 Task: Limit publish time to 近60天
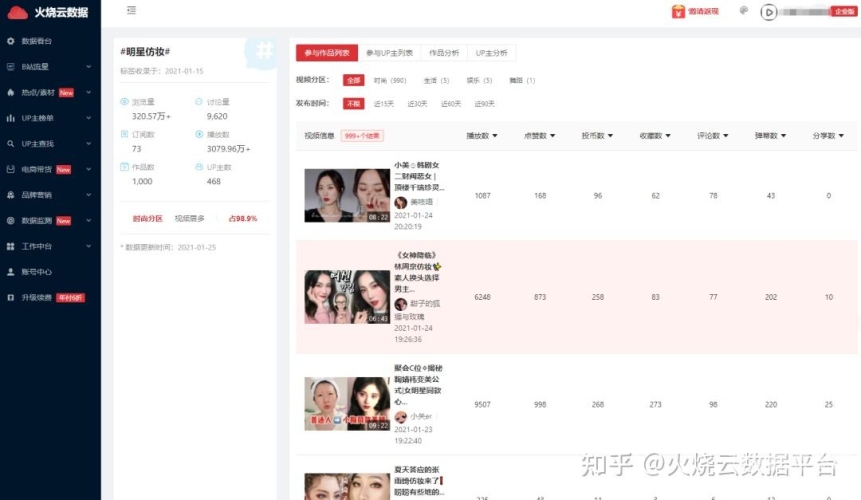[x=451, y=104]
